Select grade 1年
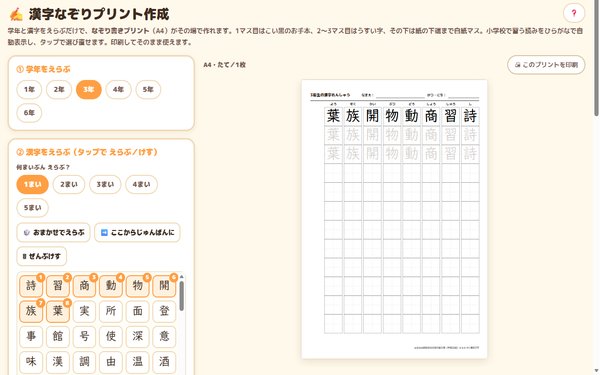Screen dimensions: 600x375 point(29,90)
